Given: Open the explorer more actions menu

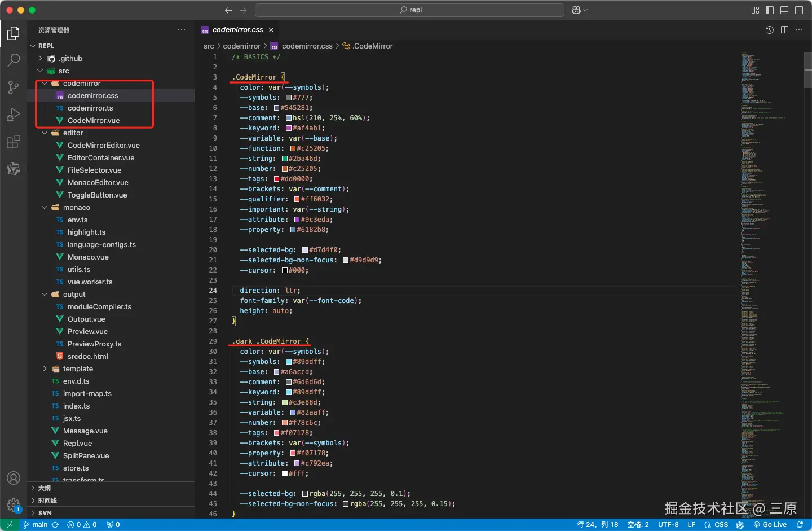Looking at the screenshot, I should coord(182,30).
